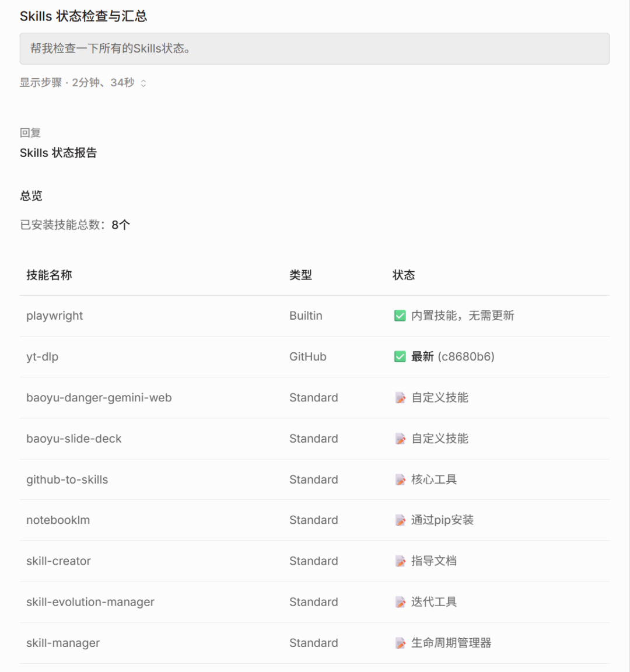The height and width of the screenshot is (672, 630).
Task: Click the memo icon for baoyu-slide-deck
Action: 400,438
